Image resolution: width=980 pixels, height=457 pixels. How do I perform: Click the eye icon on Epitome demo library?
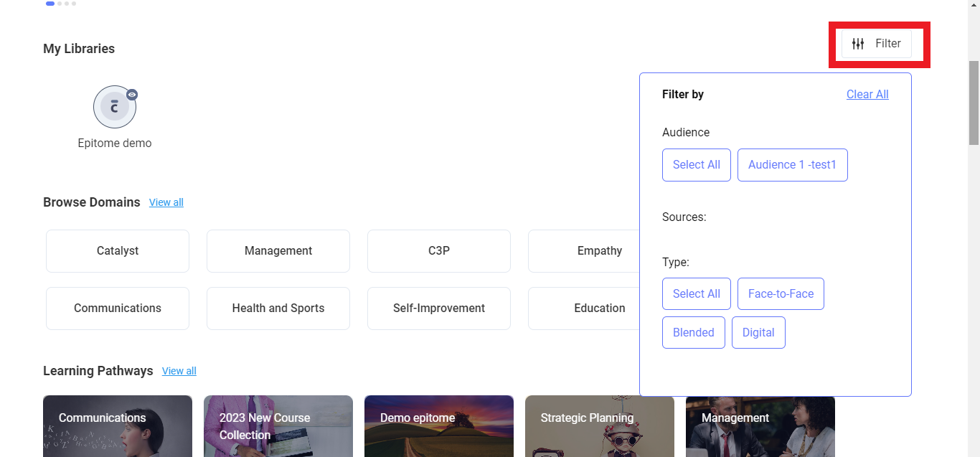pyautogui.click(x=132, y=94)
